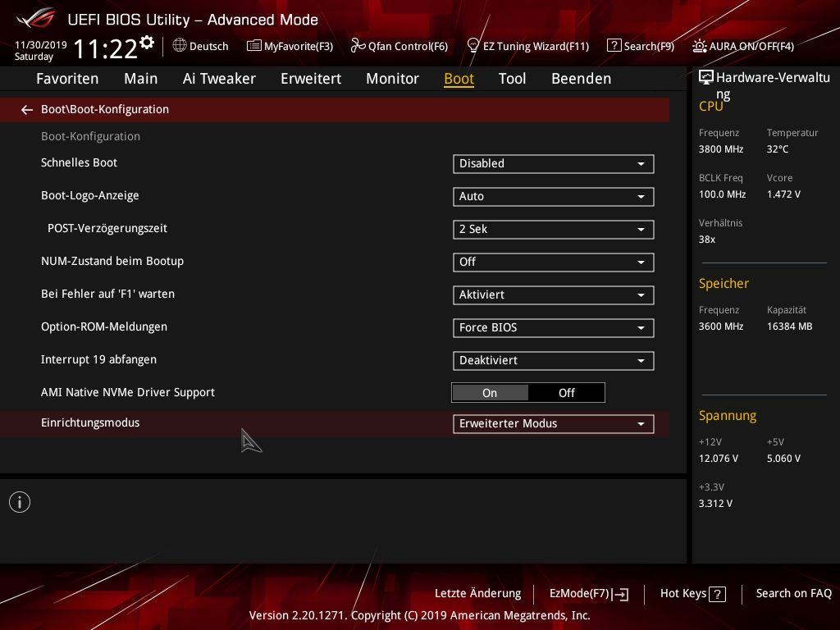840x630 pixels.
Task: Click the Schnelles Boot label
Action: pyautogui.click(x=80, y=163)
